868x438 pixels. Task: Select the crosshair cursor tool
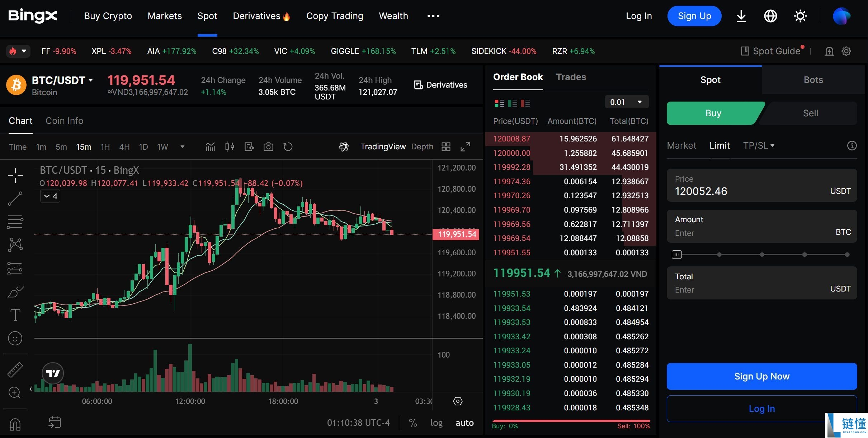(15, 176)
